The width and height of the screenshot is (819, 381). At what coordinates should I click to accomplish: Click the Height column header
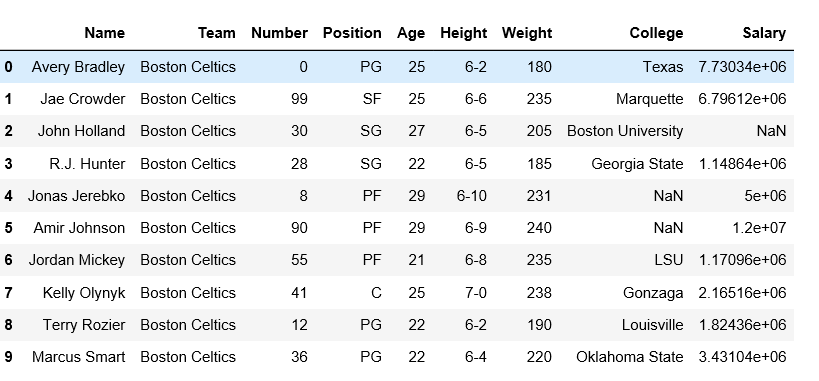[463, 33]
